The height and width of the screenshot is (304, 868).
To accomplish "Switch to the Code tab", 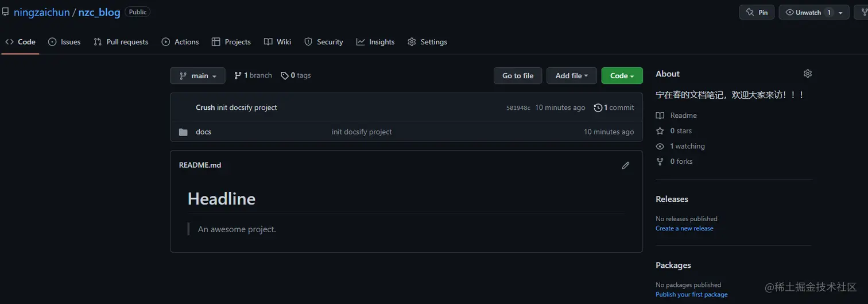I will click(21, 42).
